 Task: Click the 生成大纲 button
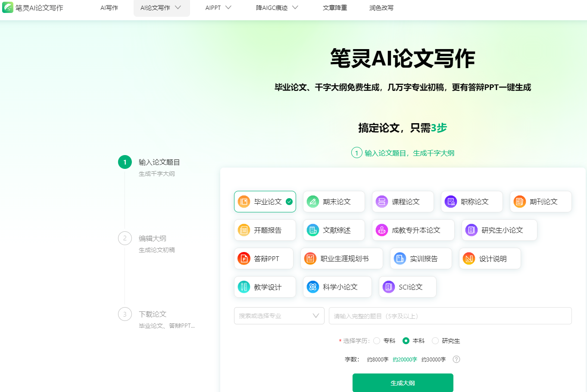(x=403, y=383)
